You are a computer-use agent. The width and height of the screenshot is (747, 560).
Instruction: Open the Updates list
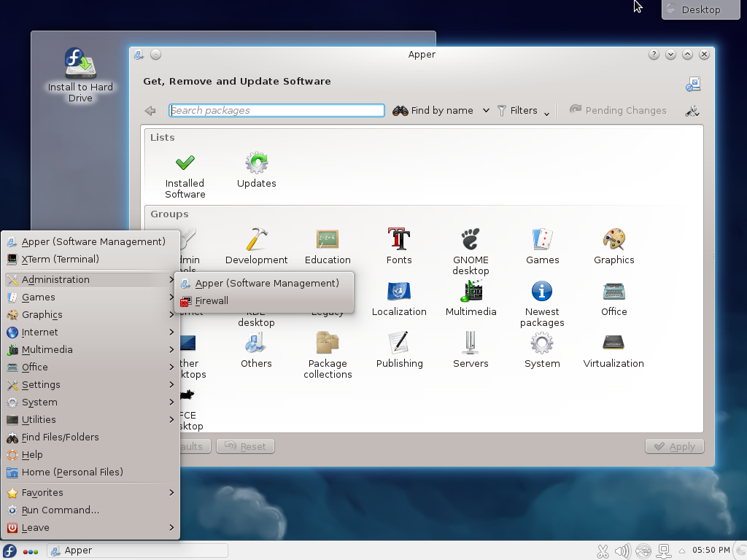coord(256,171)
